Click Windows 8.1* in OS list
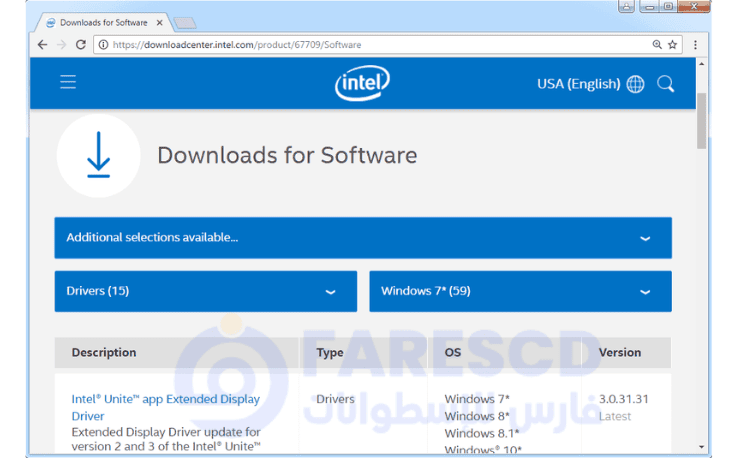 (x=481, y=433)
